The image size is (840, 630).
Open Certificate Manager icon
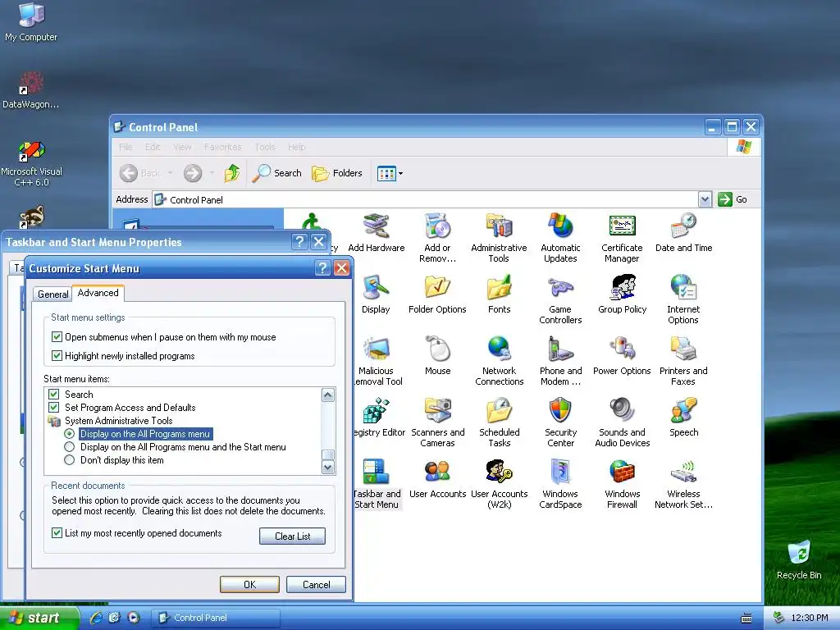pos(622,237)
